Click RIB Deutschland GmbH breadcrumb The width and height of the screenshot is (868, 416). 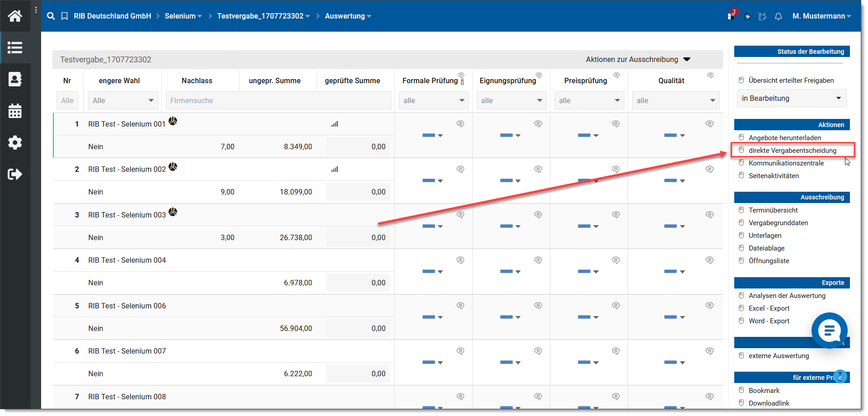pyautogui.click(x=113, y=16)
